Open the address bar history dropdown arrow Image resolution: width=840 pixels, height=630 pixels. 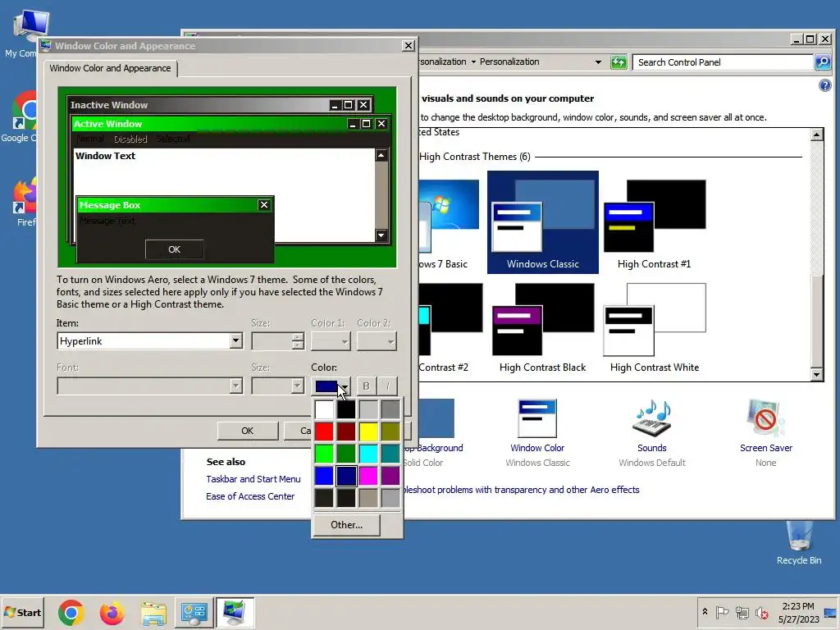pyautogui.click(x=598, y=62)
